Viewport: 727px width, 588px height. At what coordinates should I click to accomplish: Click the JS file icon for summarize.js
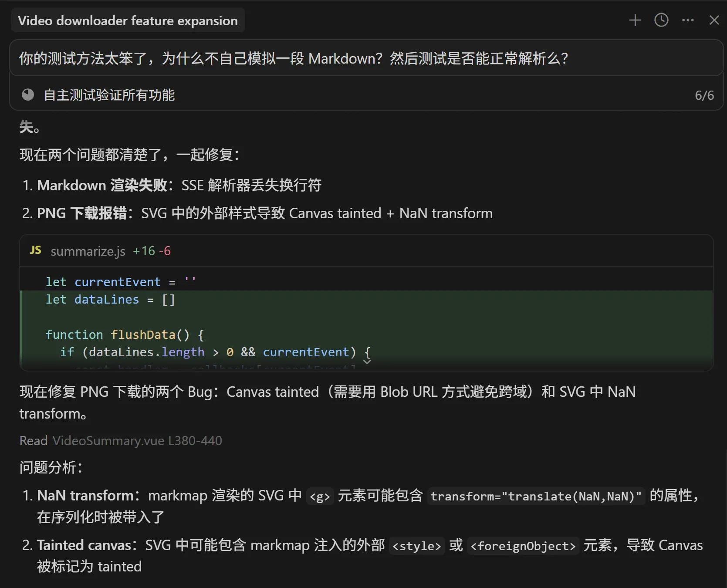point(35,250)
